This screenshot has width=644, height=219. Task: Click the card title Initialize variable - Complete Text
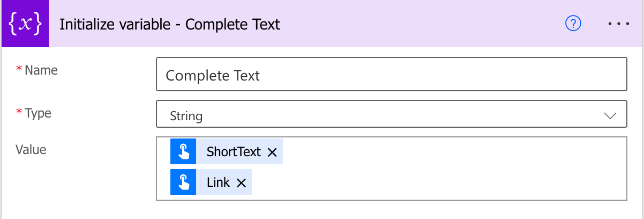pyautogui.click(x=170, y=24)
